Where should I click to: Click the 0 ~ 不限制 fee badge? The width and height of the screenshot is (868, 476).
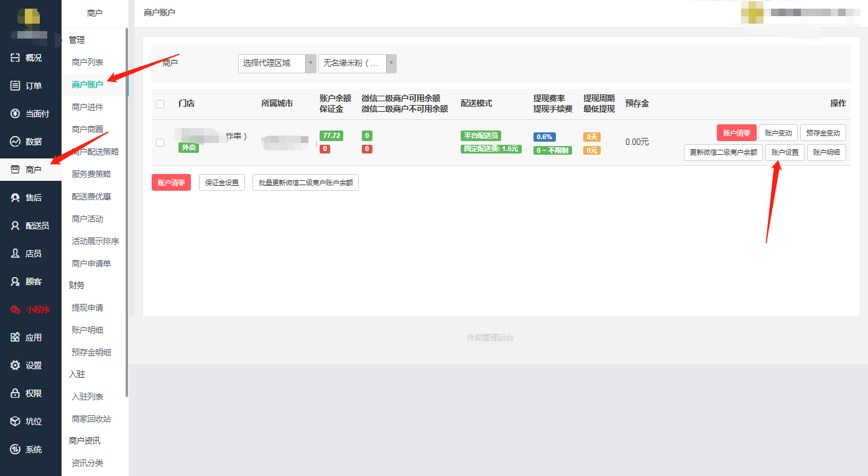(x=553, y=150)
